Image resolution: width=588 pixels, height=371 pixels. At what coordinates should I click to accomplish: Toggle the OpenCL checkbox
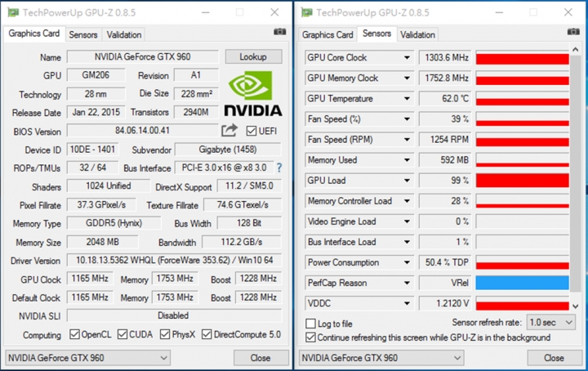[x=74, y=334]
